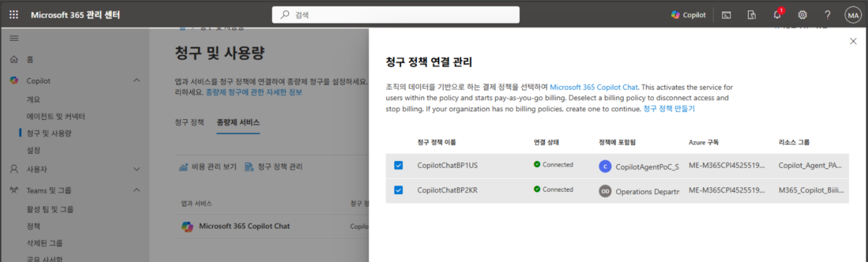Click Connected status of CopilotChatBP1US row
Image resolution: width=868 pixels, height=262 pixels.
(553, 164)
